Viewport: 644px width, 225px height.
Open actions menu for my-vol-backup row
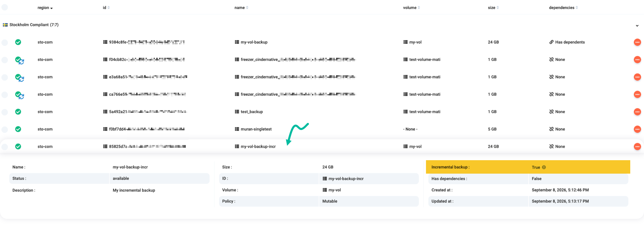click(x=637, y=42)
